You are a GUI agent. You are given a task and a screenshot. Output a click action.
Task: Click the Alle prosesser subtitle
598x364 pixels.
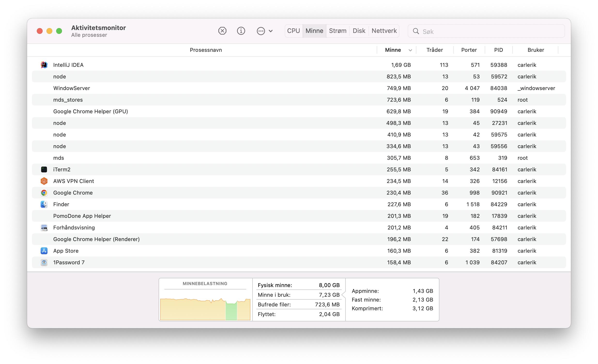[x=89, y=35]
